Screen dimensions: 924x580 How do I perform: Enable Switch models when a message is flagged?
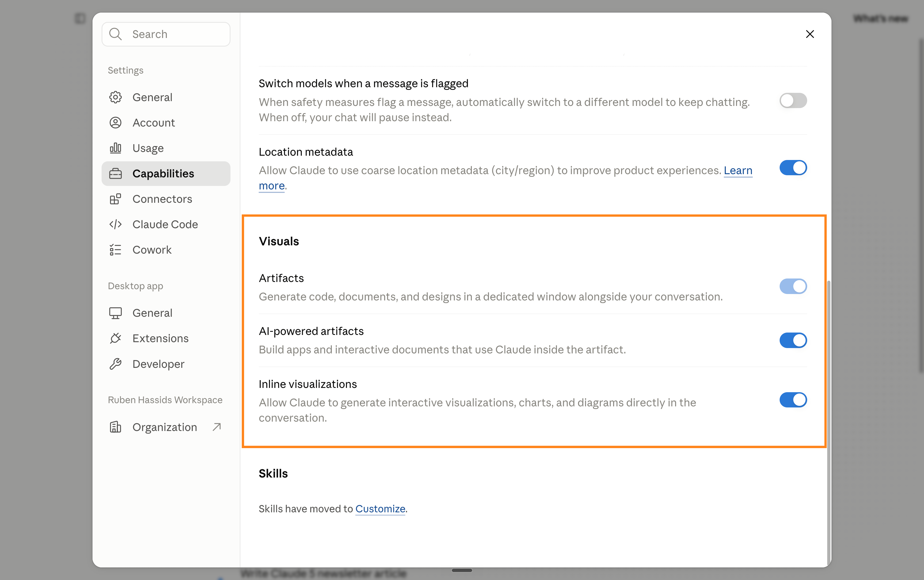[793, 101]
